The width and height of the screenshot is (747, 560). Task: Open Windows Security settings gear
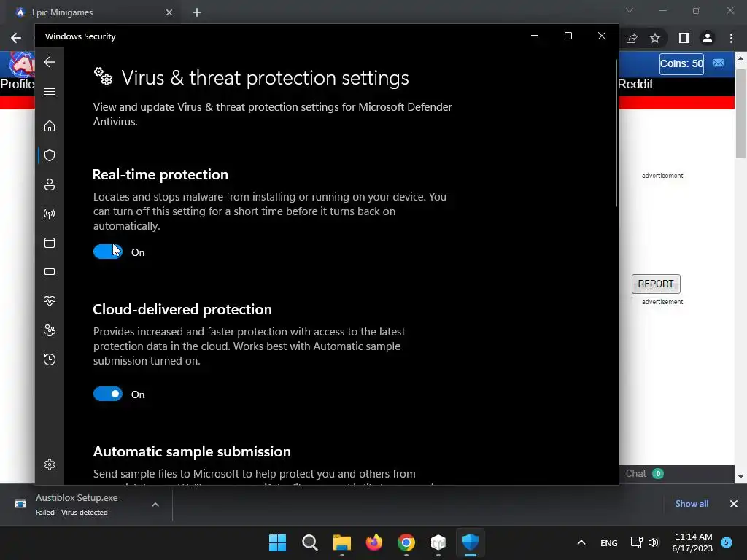pyautogui.click(x=50, y=464)
